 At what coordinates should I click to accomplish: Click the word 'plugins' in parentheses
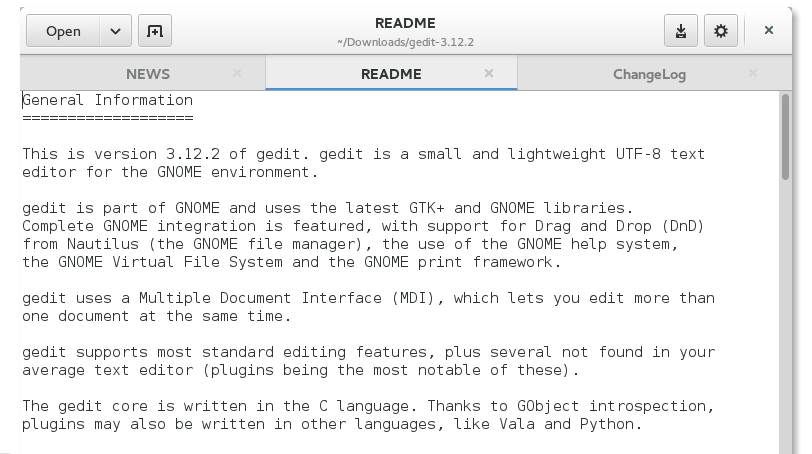coord(242,371)
